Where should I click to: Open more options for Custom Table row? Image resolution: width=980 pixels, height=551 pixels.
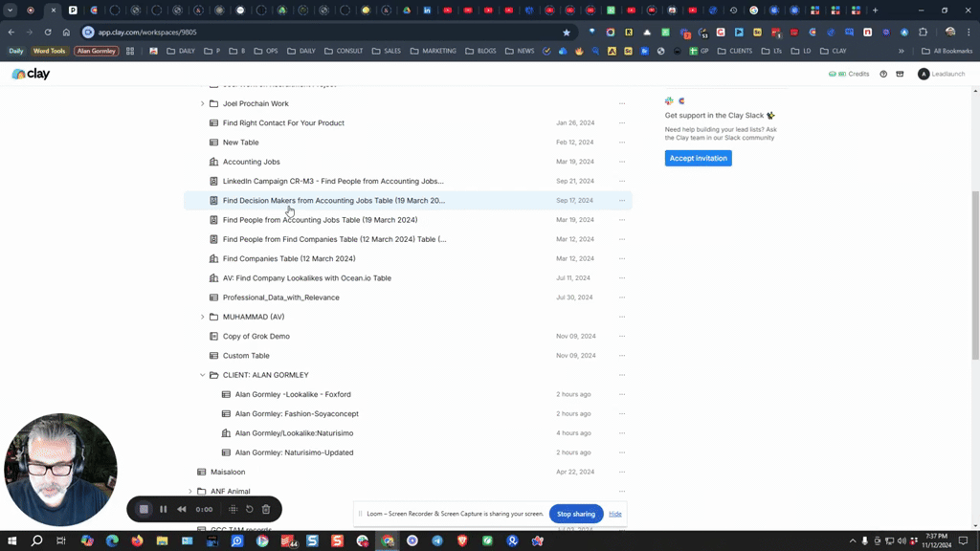622,356
